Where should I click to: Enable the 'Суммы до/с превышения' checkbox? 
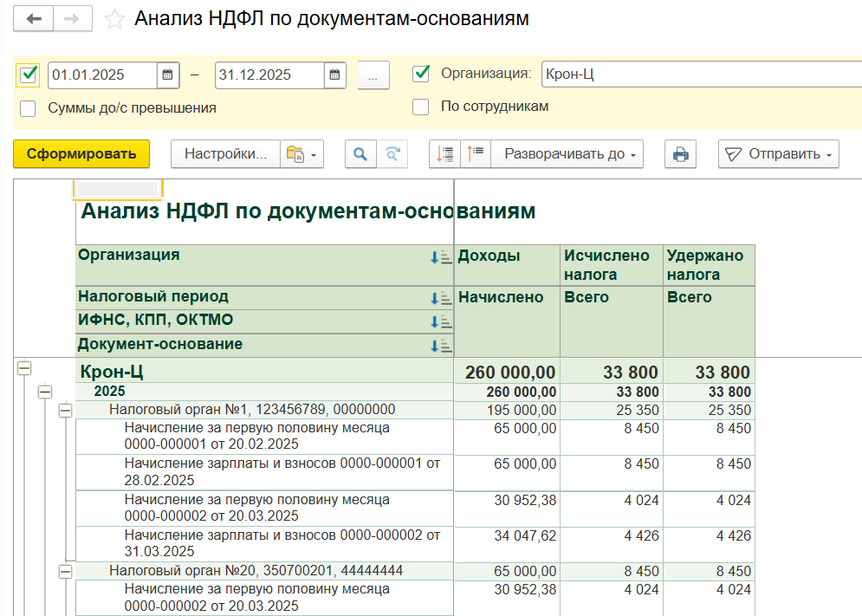[x=28, y=108]
